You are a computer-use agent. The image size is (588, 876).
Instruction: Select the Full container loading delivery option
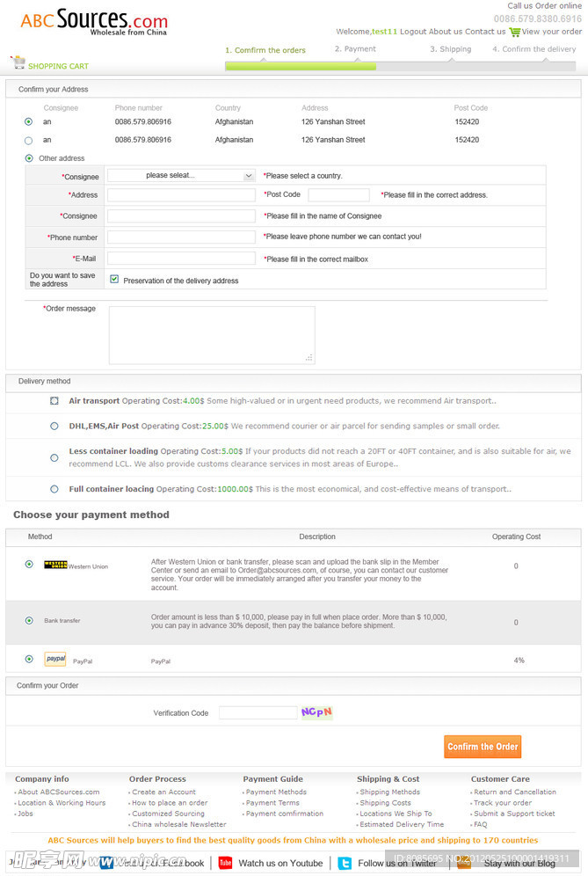point(54,489)
